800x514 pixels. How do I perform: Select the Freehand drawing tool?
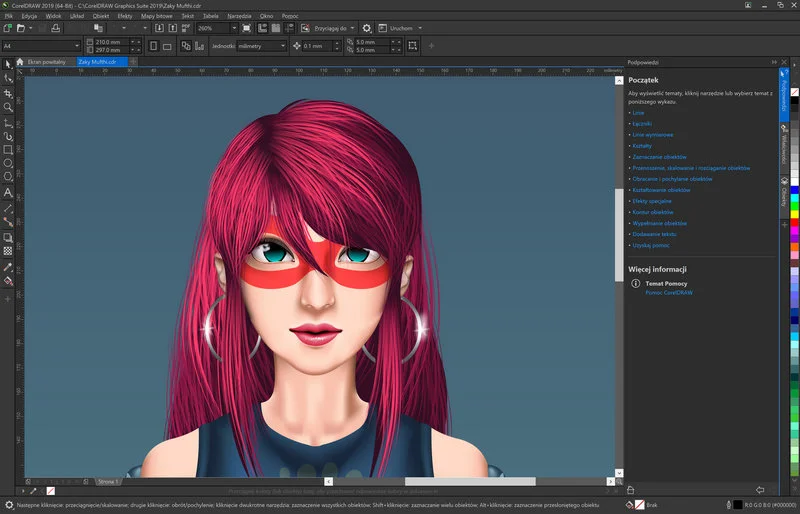(8, 124)
